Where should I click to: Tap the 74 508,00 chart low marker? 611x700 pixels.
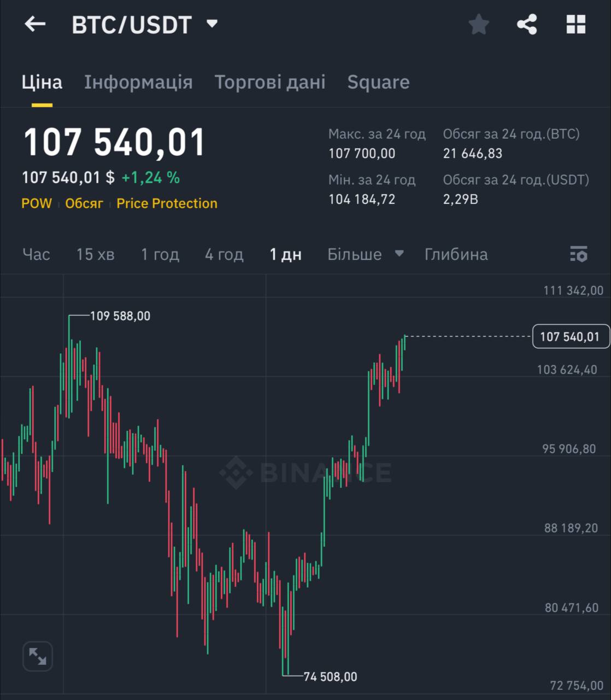click(x=330, y=677)
